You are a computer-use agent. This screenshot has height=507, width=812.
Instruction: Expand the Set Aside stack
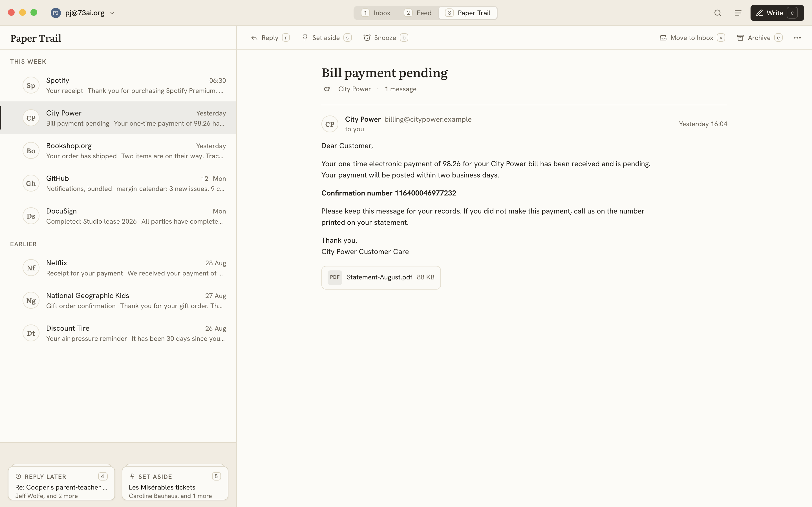175,483
